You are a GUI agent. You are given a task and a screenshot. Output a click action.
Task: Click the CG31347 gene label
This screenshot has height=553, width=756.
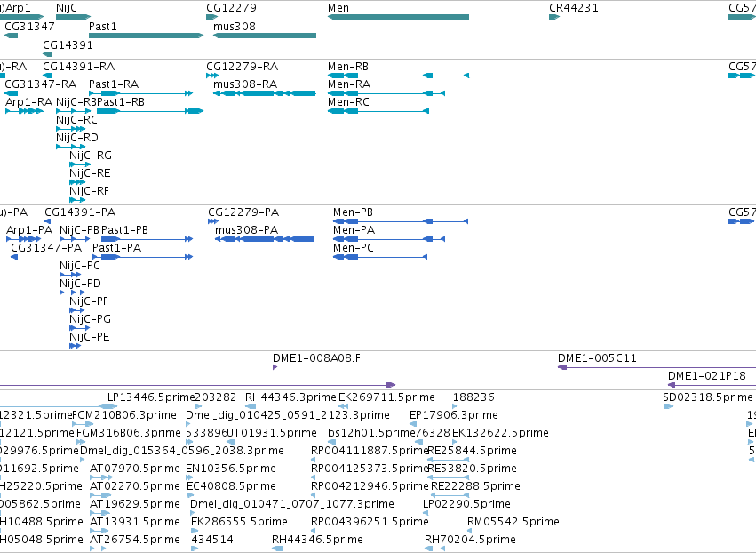pos(29,26)
